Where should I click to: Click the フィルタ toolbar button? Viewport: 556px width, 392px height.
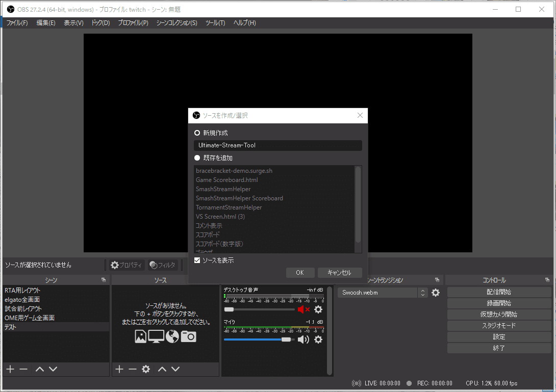click(x=163, y=265)
